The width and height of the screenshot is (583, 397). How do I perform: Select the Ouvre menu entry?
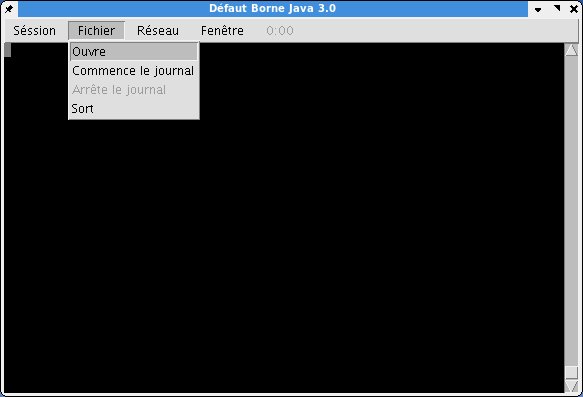[134, 52]
